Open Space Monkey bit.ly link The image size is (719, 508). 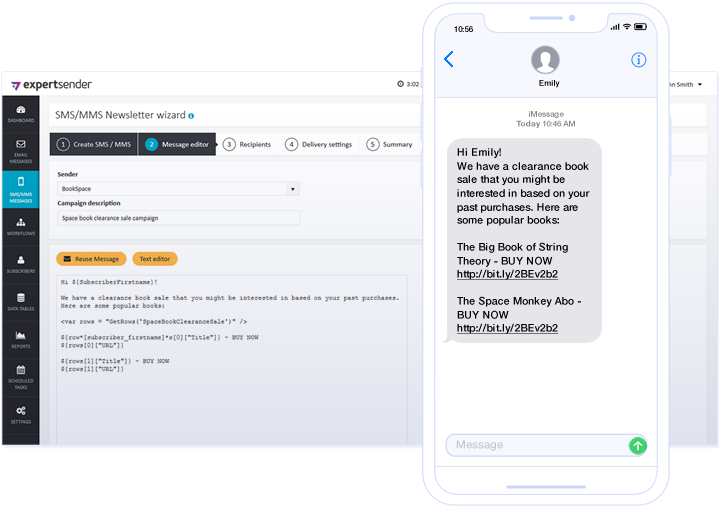pos(507,328)
